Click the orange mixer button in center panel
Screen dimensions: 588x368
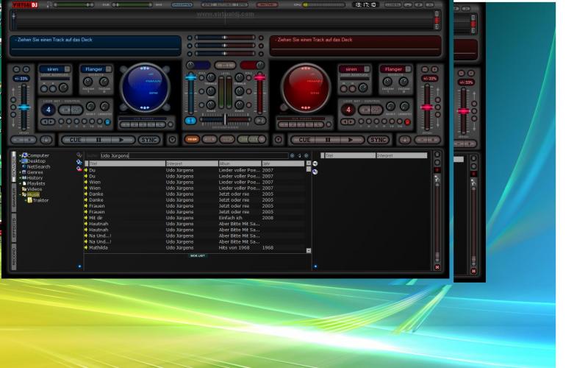tap(192, 139)
